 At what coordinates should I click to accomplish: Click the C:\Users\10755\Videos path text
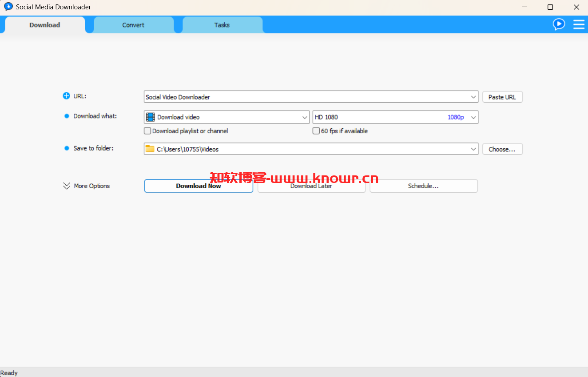pos(188,149)
